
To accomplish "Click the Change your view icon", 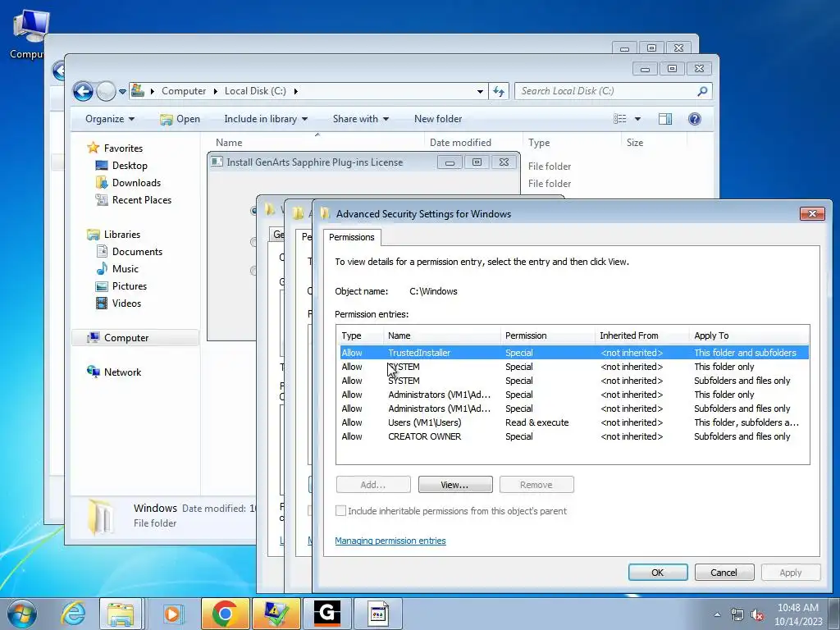I will tap(620, 119).
